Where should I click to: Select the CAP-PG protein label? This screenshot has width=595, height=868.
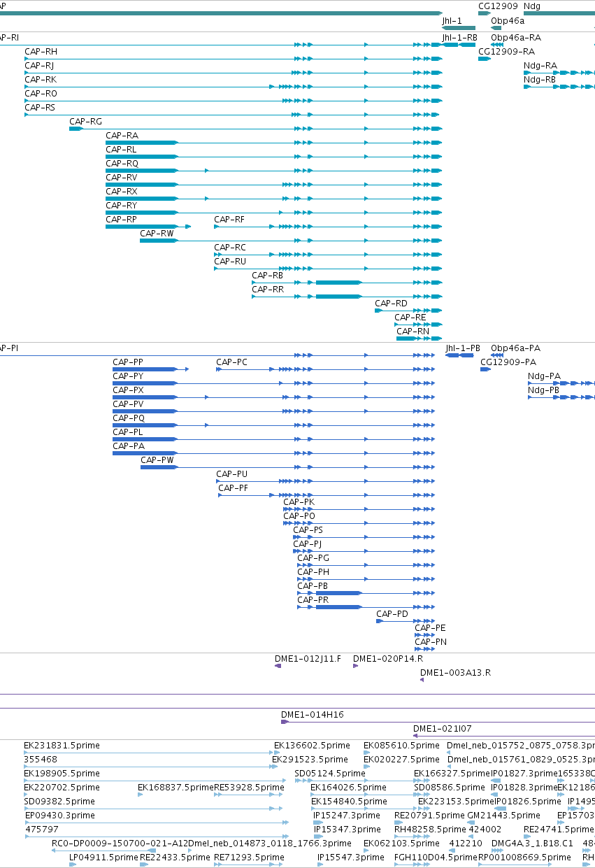(313, 558)
